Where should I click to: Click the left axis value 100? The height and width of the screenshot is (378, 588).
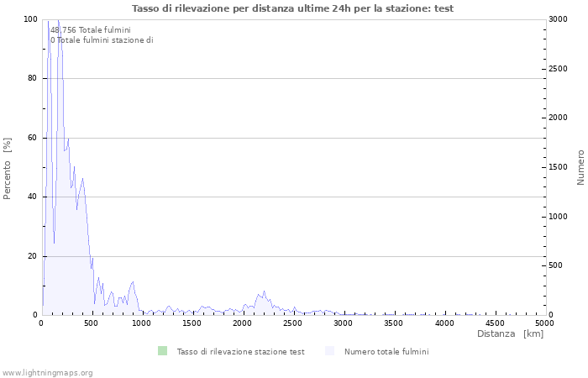31,19
